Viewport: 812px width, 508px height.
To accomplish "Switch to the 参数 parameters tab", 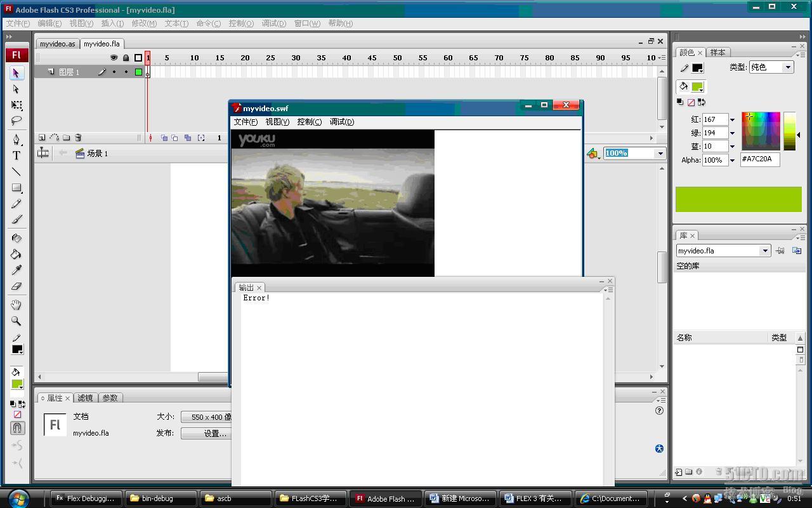I will pyautogui.click(x=110, y=398).
